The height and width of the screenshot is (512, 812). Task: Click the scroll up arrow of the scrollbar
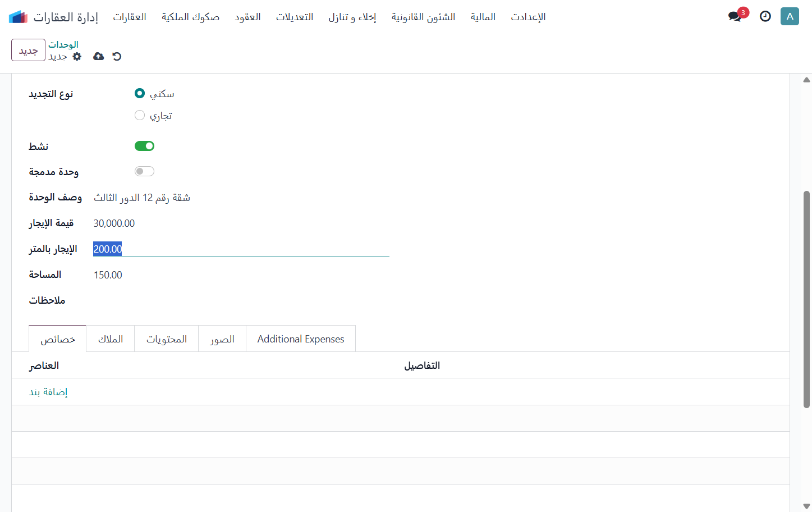click(x=806, y=80)
